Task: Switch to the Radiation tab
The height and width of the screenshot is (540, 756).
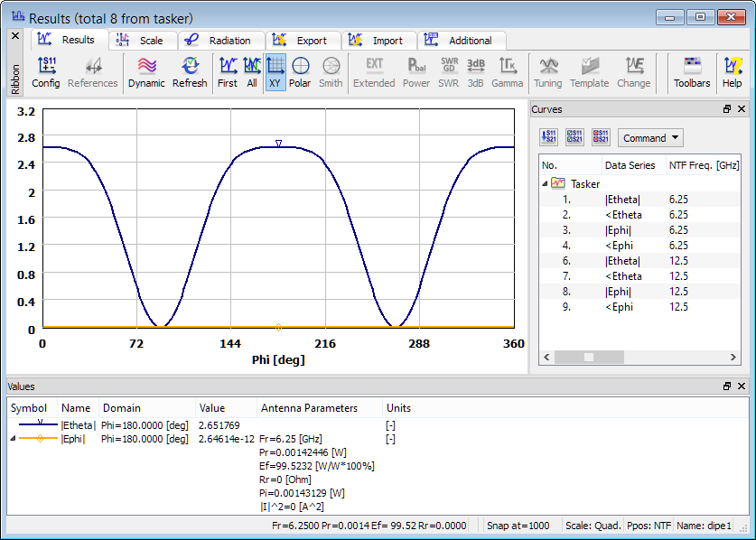Action: point(221,41)
